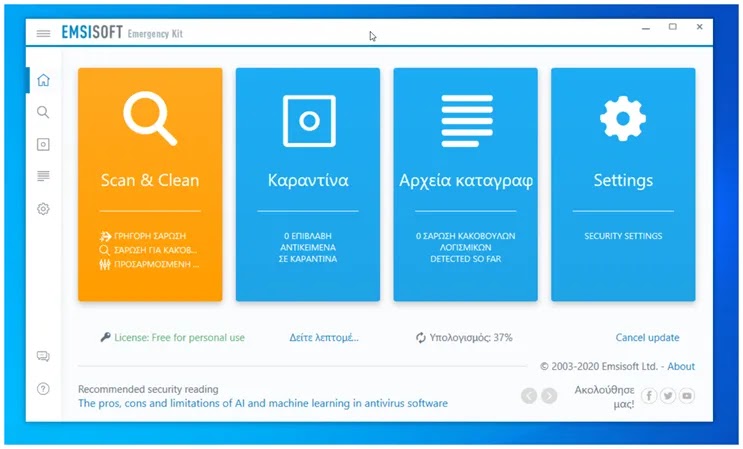Open the Settings tile title
This screenshot has height=449, width=743.
point(623,181)
